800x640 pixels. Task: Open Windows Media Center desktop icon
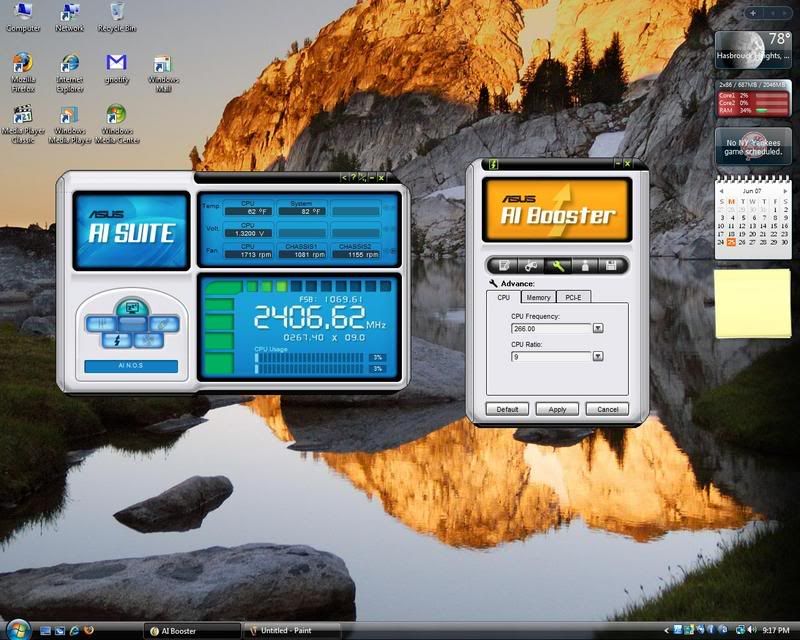click(x=117, y=124)
